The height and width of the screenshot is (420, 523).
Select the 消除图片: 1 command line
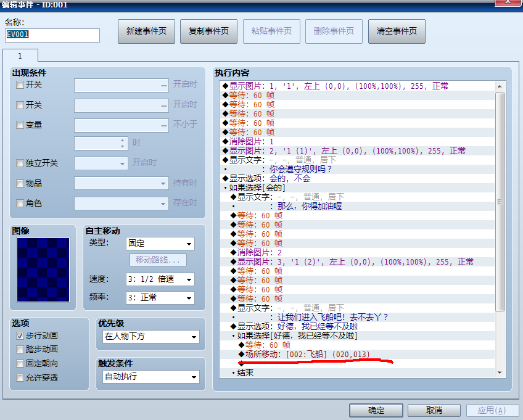pos(358,141)
